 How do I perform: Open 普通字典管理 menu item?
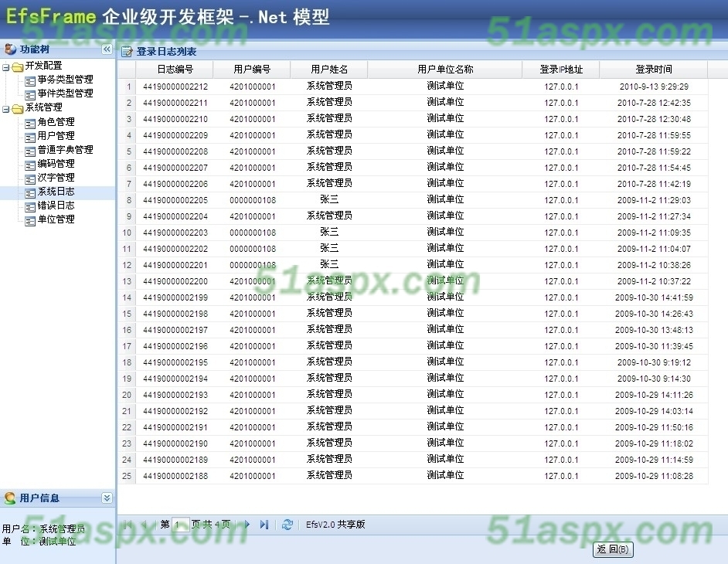coord(66,149)
